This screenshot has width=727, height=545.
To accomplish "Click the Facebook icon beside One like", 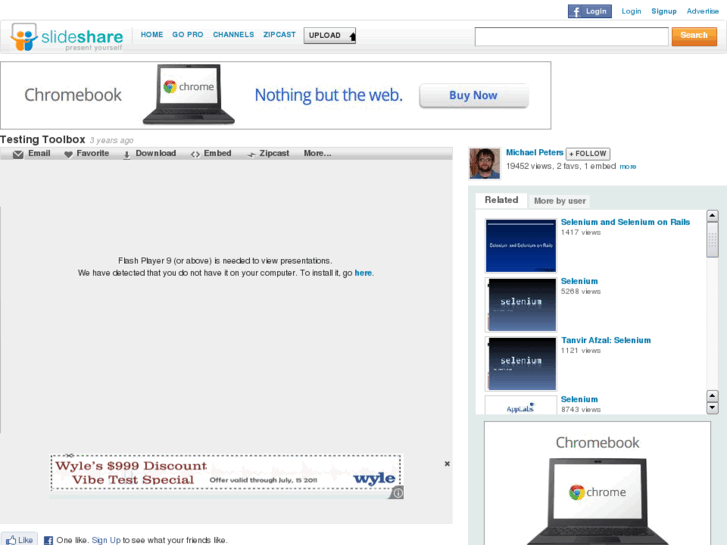I will [x=48, y=540].
